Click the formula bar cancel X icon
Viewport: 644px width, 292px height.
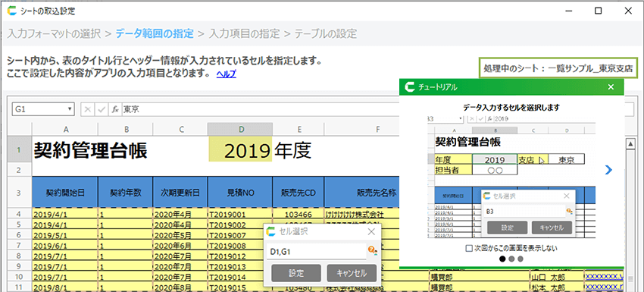click(x=87, y=109)
